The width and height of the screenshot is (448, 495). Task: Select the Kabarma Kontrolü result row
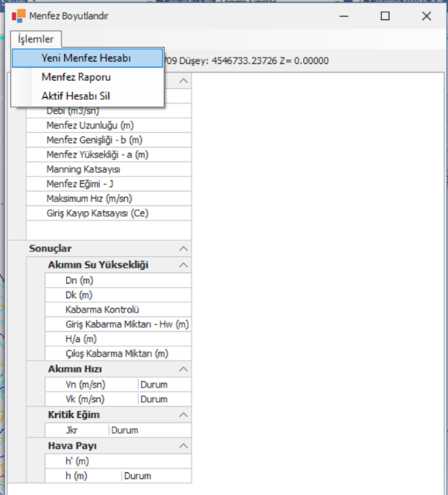118,310
